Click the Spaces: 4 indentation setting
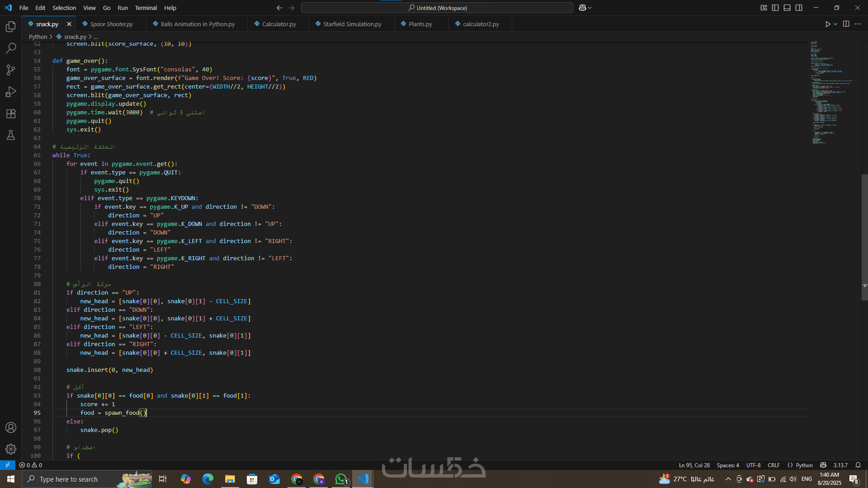The image size is (868, 488). point(727,465)
